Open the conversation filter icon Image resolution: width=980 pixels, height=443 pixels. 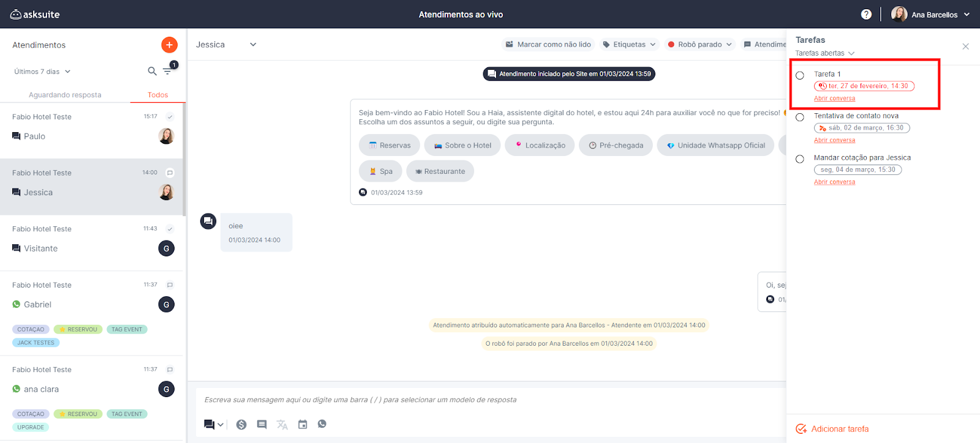[167, 72]
